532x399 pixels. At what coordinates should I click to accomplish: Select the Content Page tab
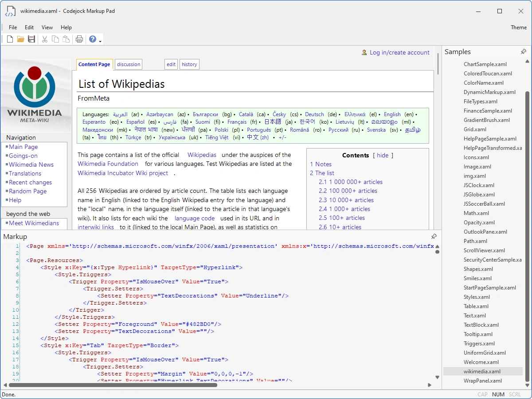coord(94,64)
